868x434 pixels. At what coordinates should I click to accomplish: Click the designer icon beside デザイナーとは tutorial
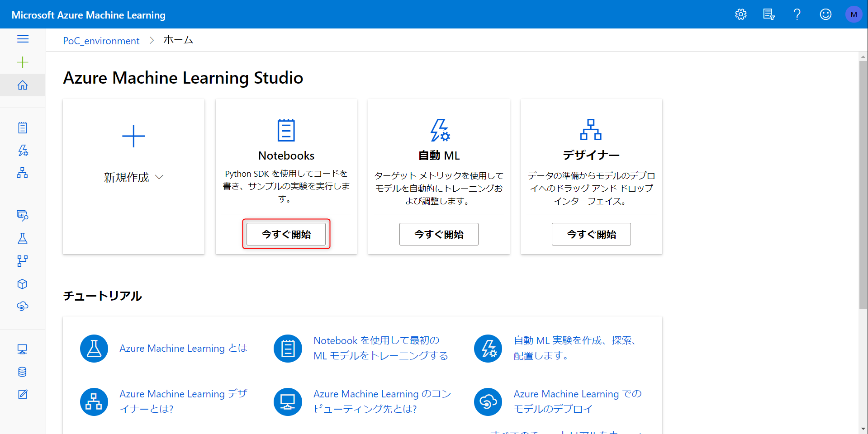point(94,402)
